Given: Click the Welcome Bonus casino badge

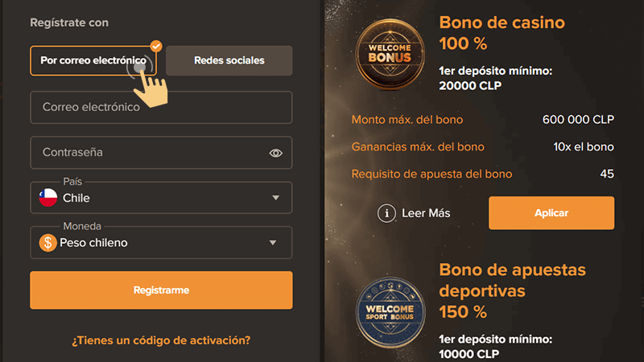Looking at the screenshot, I should tap(390, 54).
